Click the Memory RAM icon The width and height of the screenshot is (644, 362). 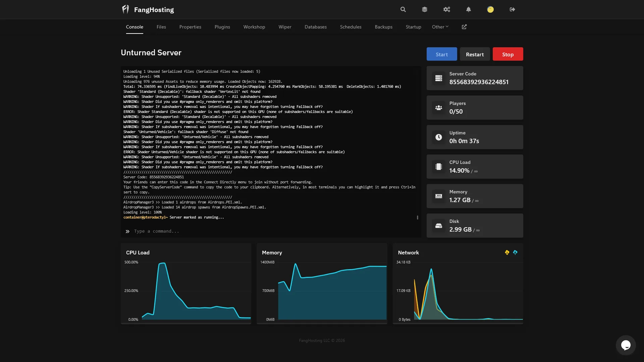click(439, 196)
